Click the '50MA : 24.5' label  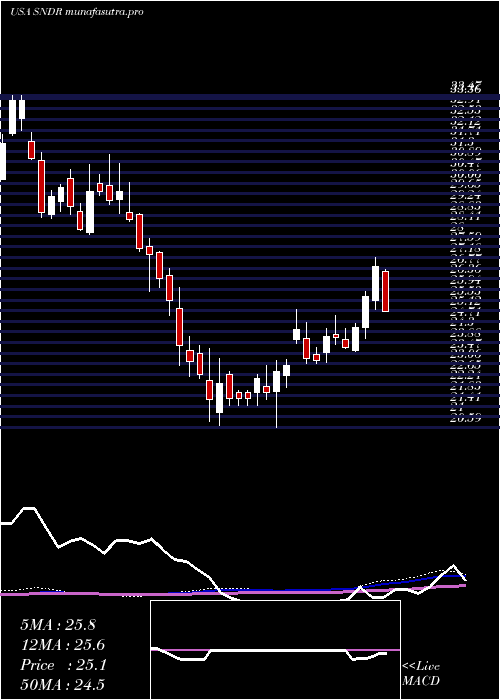point(63,685)
